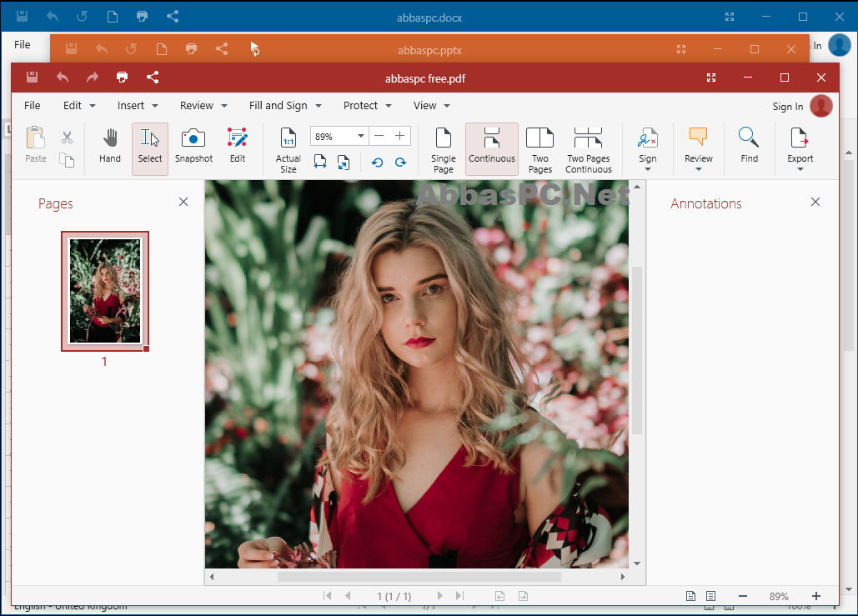Rotate the page counterclockwise
858x616 pixels.
click(377, 162)
